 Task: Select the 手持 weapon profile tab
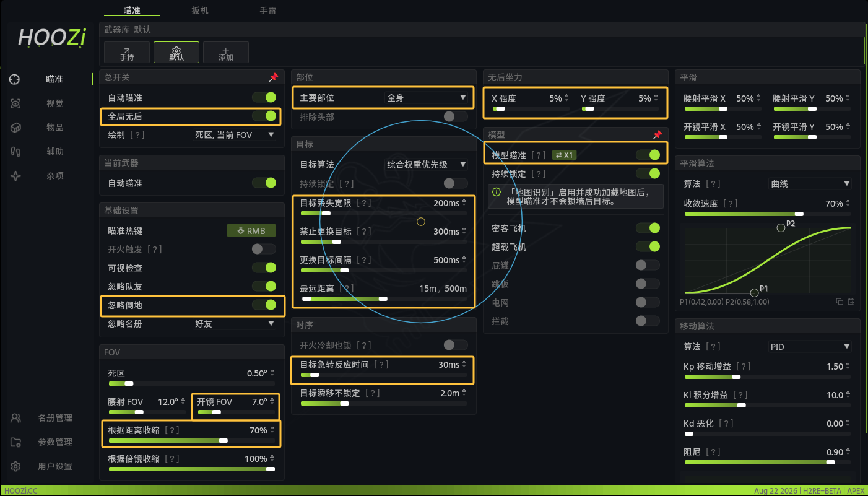click(127, 53)
